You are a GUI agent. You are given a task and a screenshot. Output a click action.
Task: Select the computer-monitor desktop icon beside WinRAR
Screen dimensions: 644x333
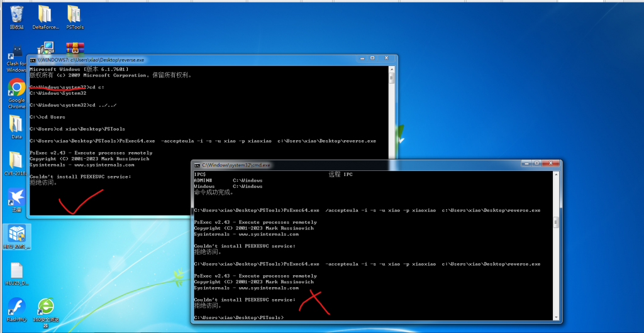(45, 48)
